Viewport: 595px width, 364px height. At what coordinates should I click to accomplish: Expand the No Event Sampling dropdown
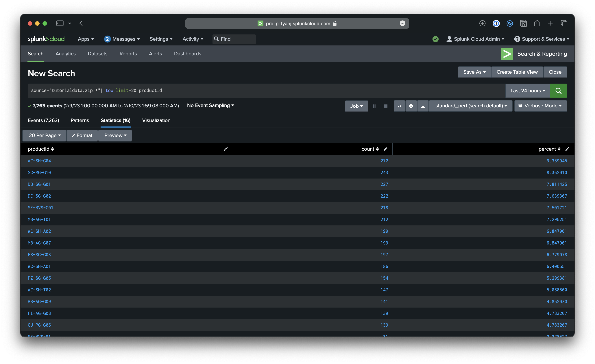210,105
